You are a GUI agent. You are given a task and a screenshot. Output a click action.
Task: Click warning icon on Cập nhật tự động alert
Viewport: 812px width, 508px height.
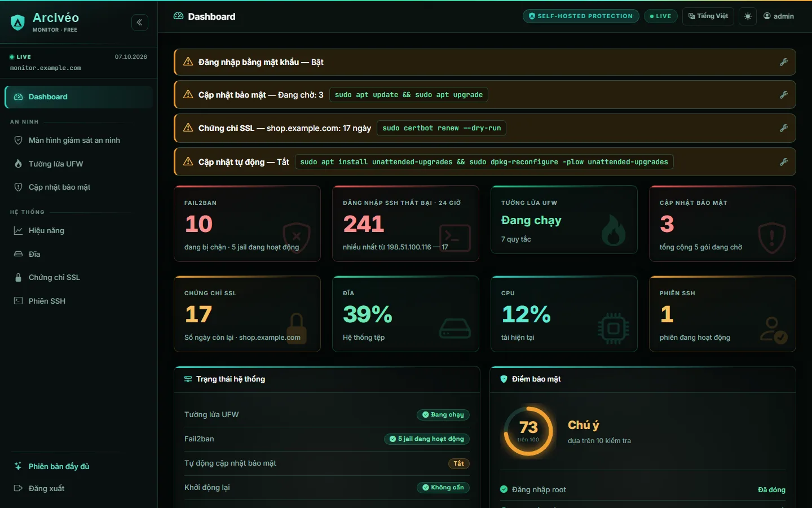click(x=188, y=161)
